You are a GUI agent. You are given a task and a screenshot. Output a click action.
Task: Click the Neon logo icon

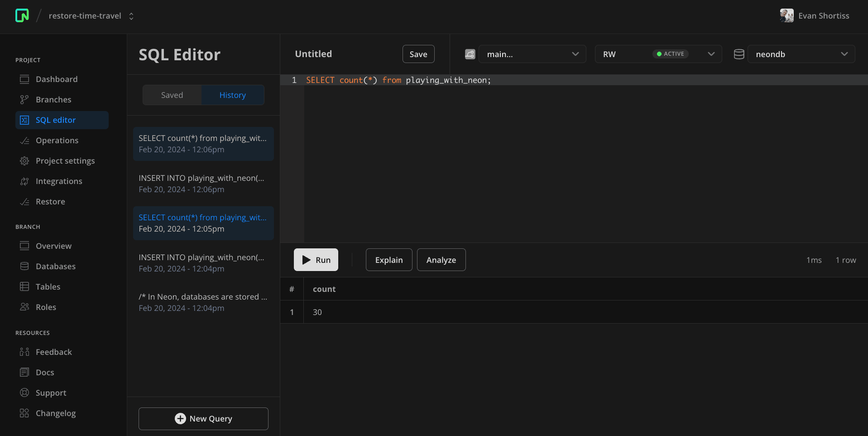(x=22, y=16)
